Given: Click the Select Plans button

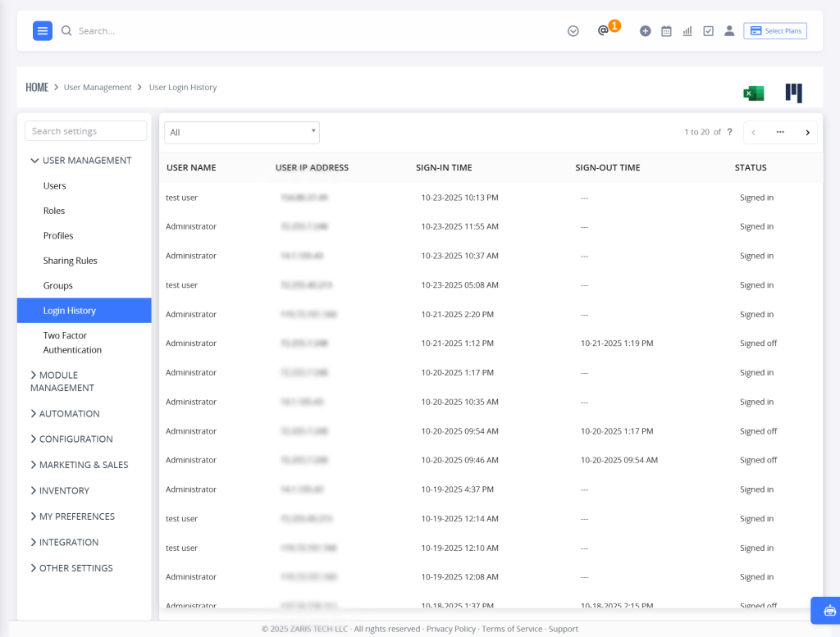Looking at the screenshot, I should pos(774,31).
